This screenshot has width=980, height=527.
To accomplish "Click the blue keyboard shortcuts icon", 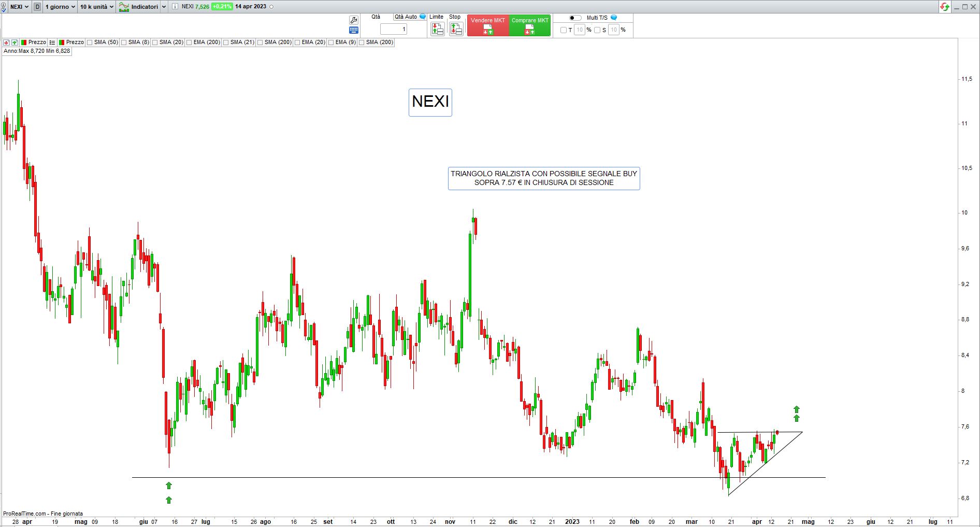I will 354,30.
